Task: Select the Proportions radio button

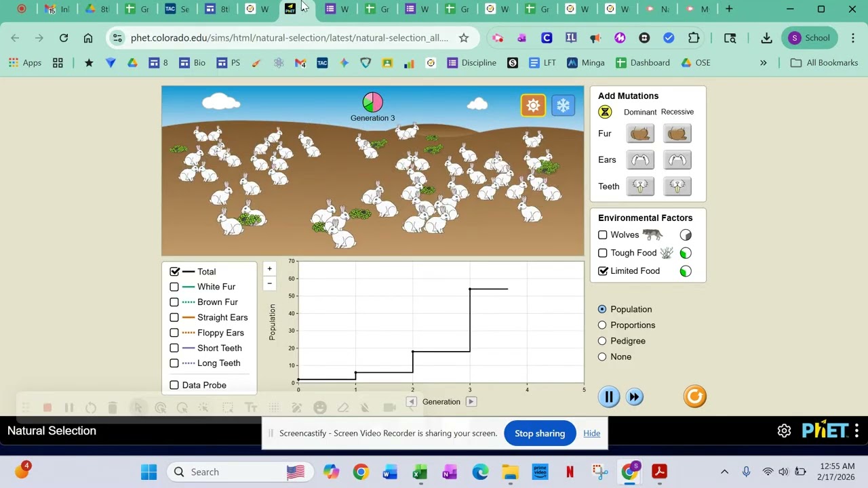Action: [x=602, y=325]
